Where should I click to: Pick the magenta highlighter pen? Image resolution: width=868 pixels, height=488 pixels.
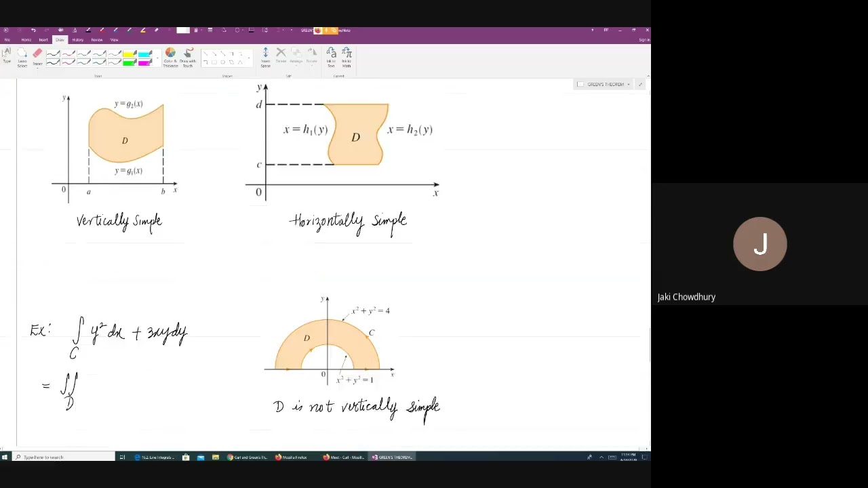tap(145, 62)
